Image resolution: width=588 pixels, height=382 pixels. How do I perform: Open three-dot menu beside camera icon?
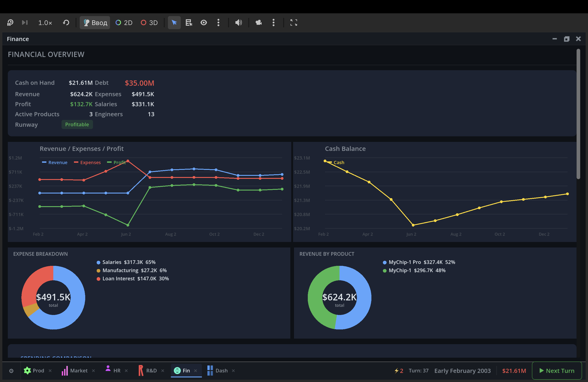click(274, 23)
